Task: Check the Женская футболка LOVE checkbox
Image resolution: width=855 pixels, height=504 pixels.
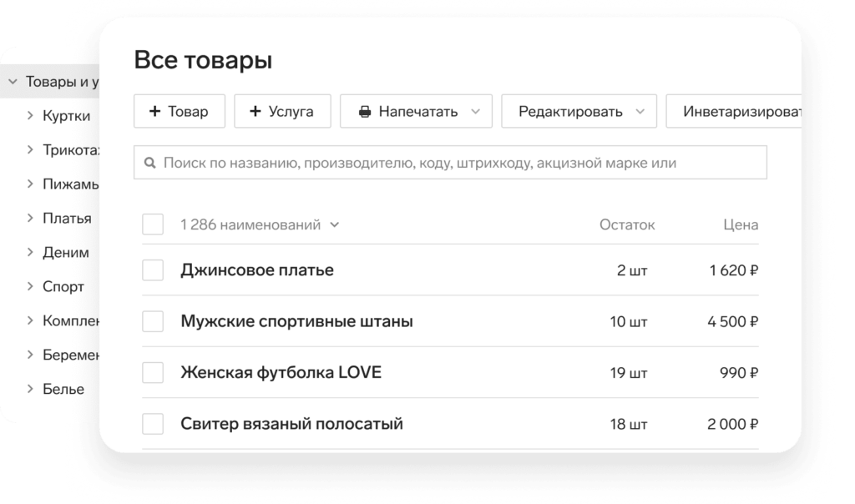Action: pyautogui.click(x=152, y=372)
